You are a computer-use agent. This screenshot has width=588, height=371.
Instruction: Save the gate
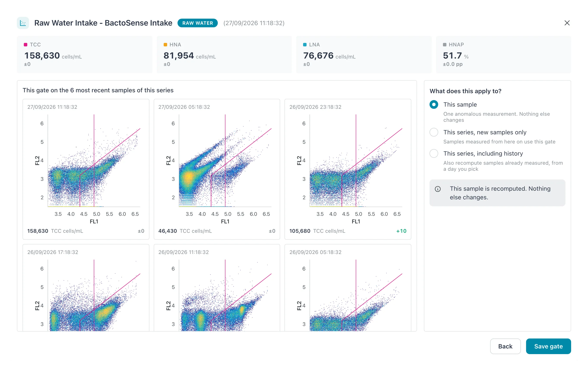click(548, 346)
